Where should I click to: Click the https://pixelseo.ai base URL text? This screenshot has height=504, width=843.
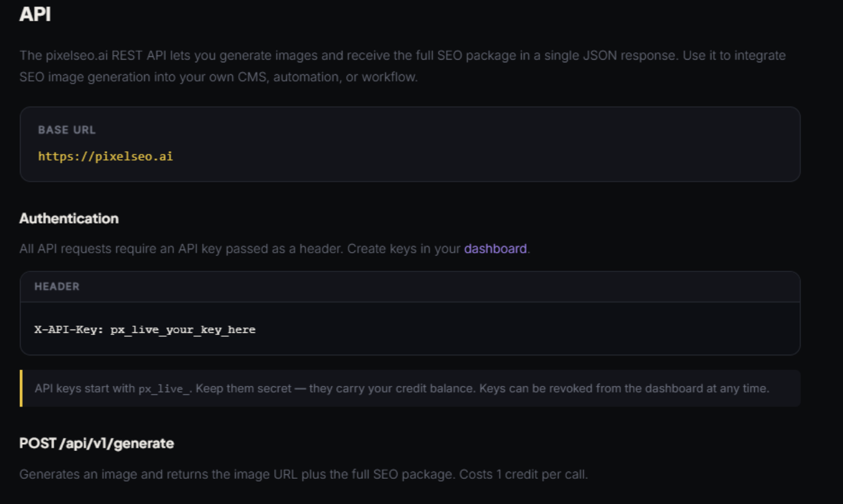tap(105, 157)
